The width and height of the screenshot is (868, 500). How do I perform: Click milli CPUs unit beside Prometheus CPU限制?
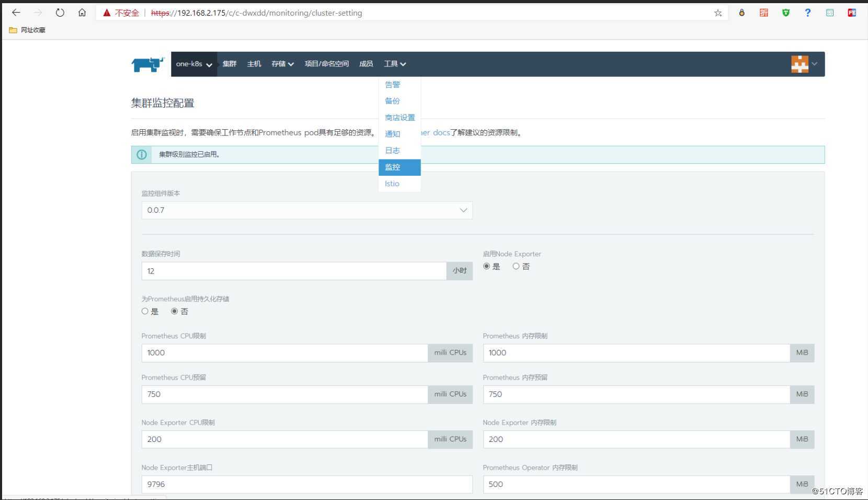(x=450, y=353)
